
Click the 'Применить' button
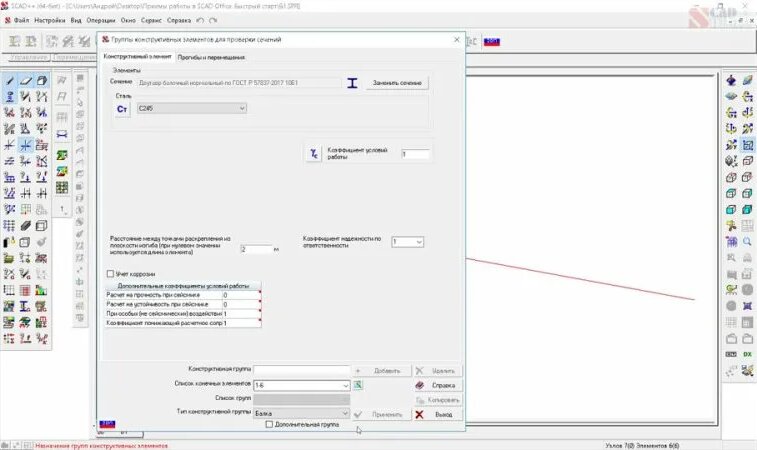coord(382,414)
